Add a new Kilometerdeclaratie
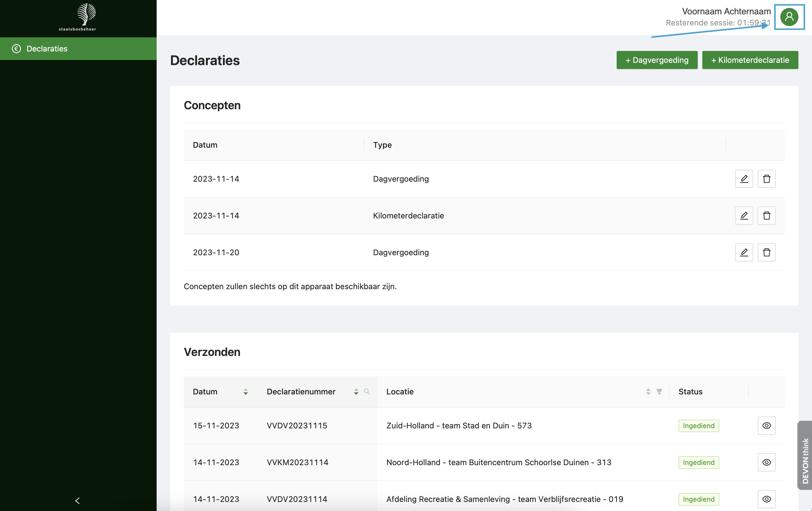The width and height of the screenshot is (812, 511). pos(750,60)
